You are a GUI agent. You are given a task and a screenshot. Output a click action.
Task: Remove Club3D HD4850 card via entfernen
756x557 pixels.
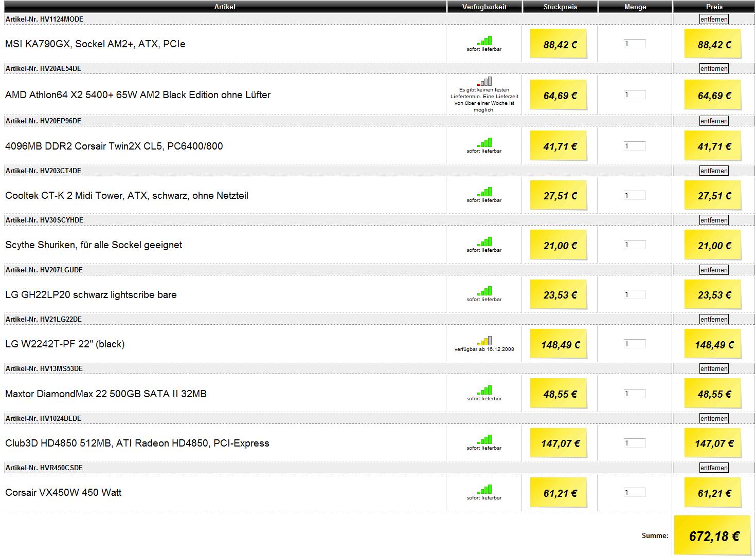(714, 418)
